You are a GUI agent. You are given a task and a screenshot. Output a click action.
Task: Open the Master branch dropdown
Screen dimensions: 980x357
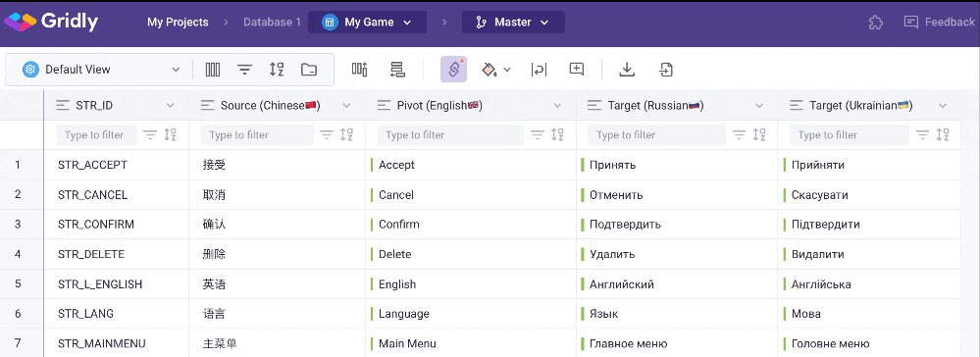coord(513,22)
